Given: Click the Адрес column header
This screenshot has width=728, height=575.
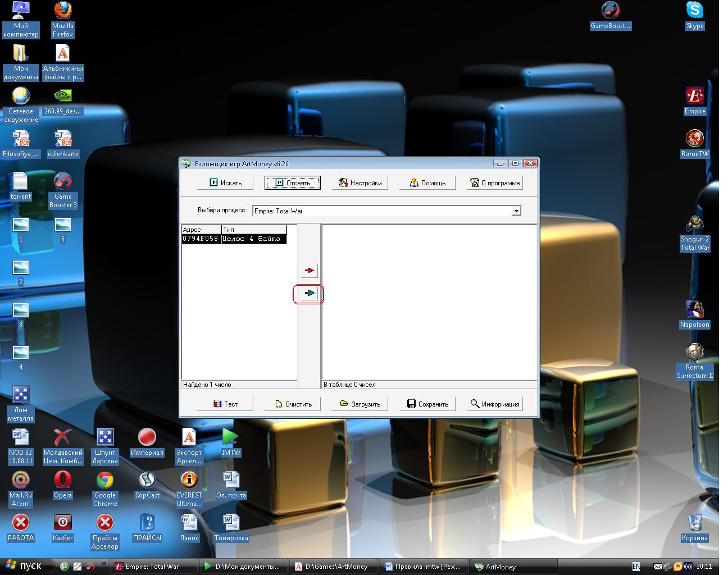Looking at the screenshot, I should (201, 230).
